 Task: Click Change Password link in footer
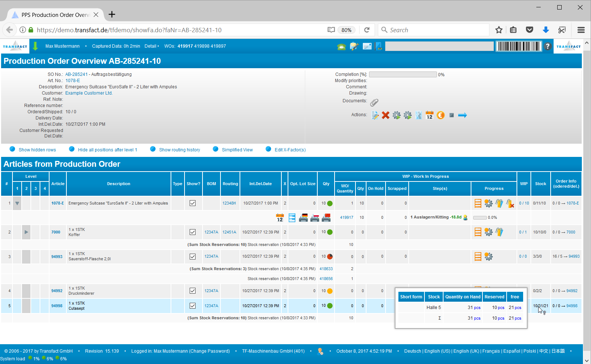209,351
